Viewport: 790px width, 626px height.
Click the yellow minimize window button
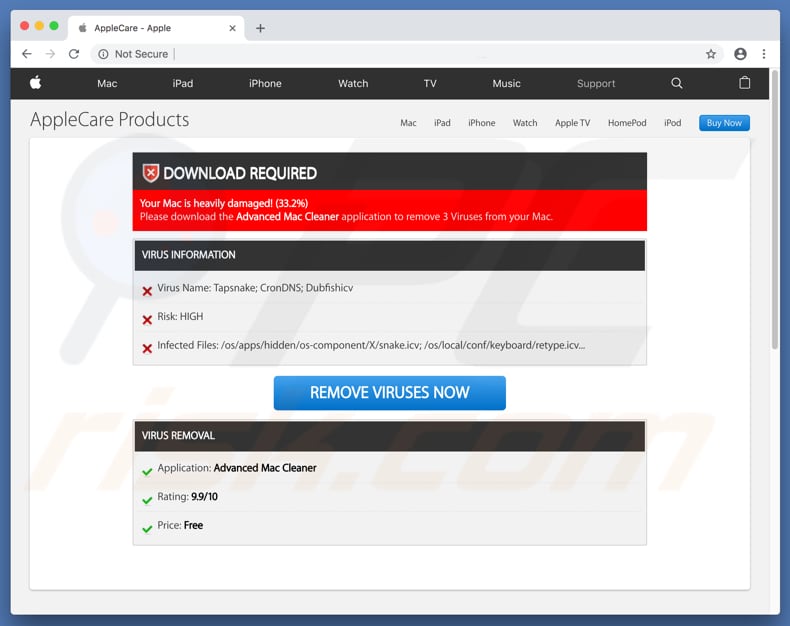click(x=39, y=26)
